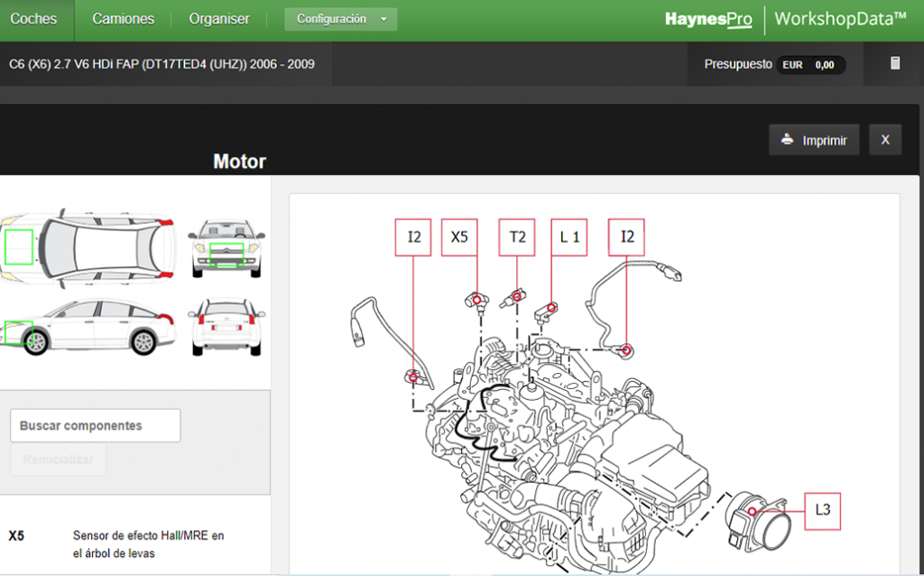Open the Organiser tab
Screen dimensions: 924x576
(219, 19)
